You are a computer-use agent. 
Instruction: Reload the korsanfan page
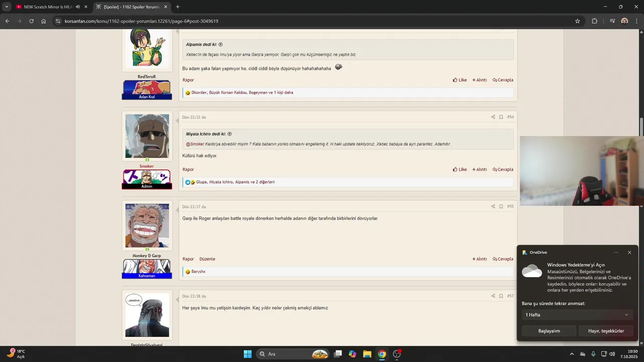[31, 21]
